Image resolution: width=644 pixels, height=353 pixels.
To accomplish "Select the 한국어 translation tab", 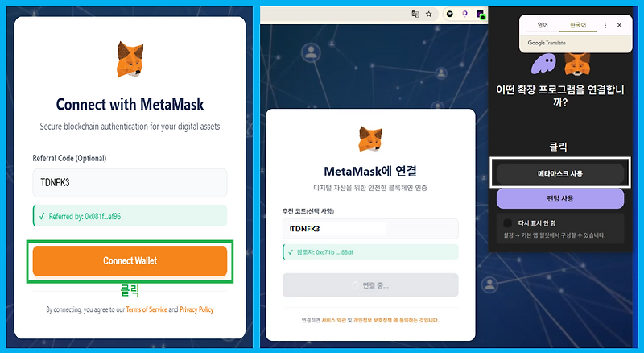I will click(x=577, y=25).
